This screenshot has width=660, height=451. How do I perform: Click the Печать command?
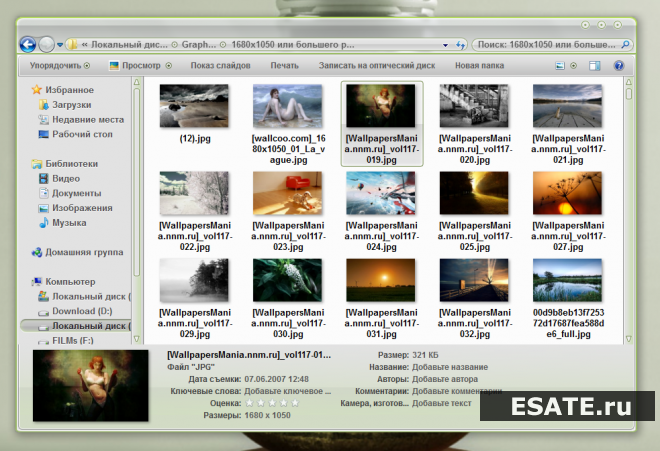pyautogui.click(x=285, y=66)
